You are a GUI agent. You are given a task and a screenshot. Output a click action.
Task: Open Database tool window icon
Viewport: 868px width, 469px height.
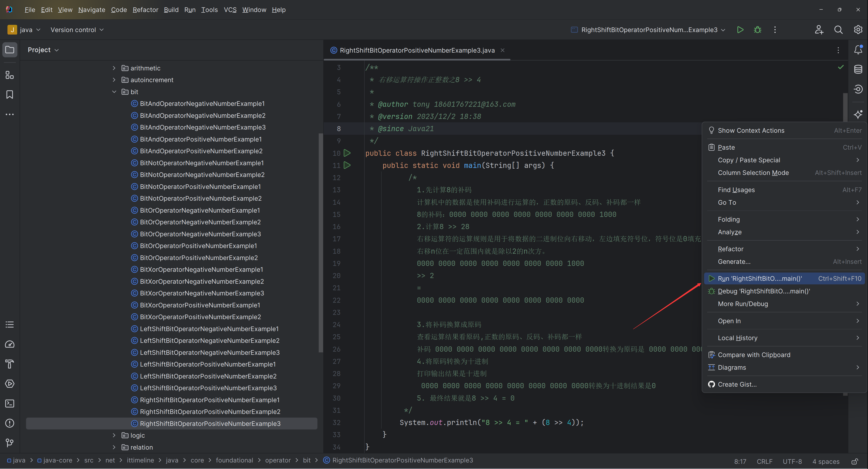[858, 69]
